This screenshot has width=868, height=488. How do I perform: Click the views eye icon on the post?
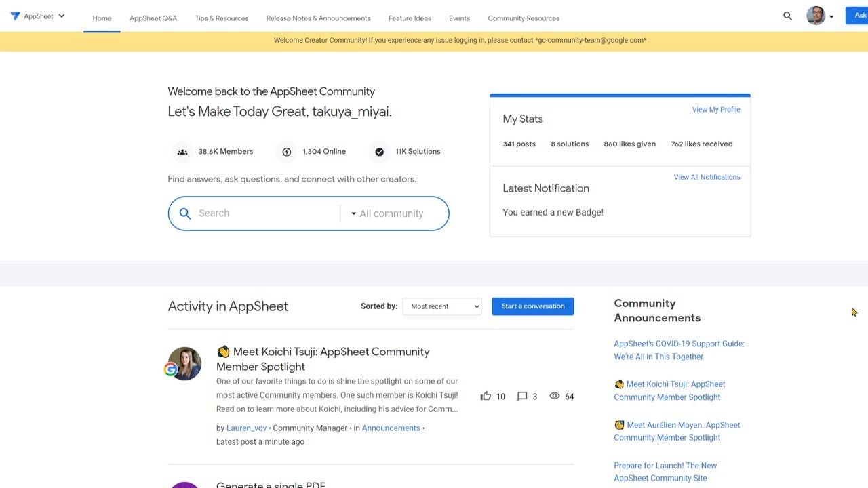pos(554,396)
